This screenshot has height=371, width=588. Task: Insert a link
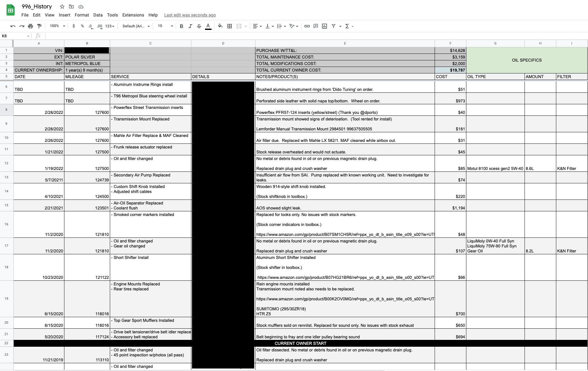tap(307, 26)
